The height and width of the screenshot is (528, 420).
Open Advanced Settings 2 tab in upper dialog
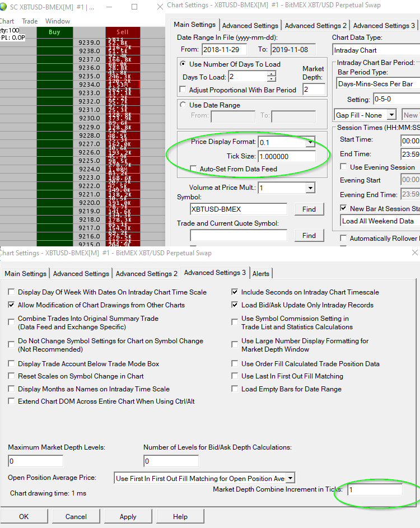coord(316,26)
